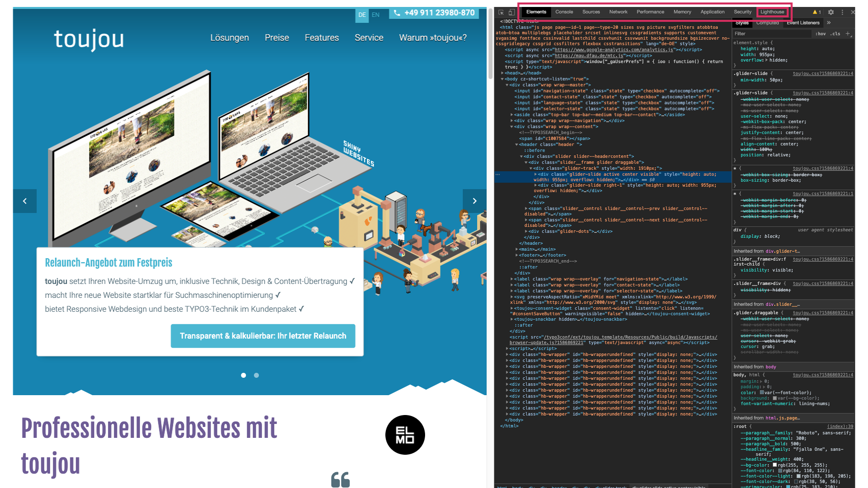Toggle the :hov element state pane
This screenshot has height=488, width=868.
820,34
